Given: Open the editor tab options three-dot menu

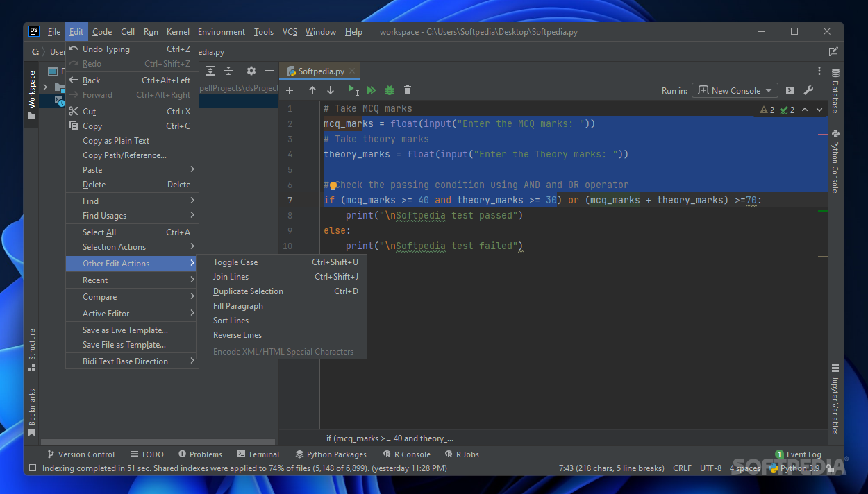Looking at the screenshot, I should pyautogui.click(x=819, y=71).
